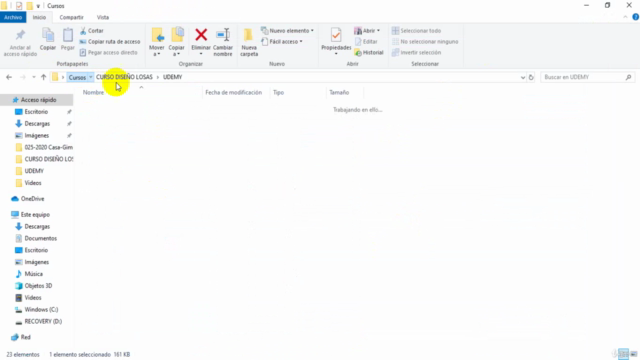Open the quick access toolbar dropdown
The height and width of the screenshot is (360, 640).
(38, 6)
